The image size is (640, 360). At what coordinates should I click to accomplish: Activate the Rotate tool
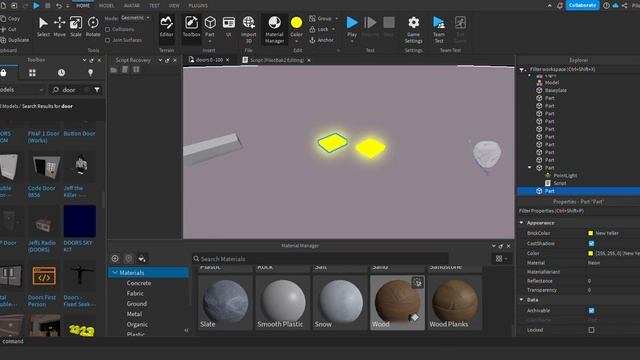tap(93, 27)
